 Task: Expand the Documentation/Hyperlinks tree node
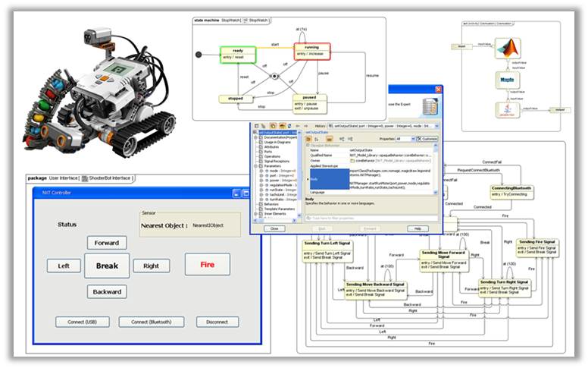(x=255, y=137)
